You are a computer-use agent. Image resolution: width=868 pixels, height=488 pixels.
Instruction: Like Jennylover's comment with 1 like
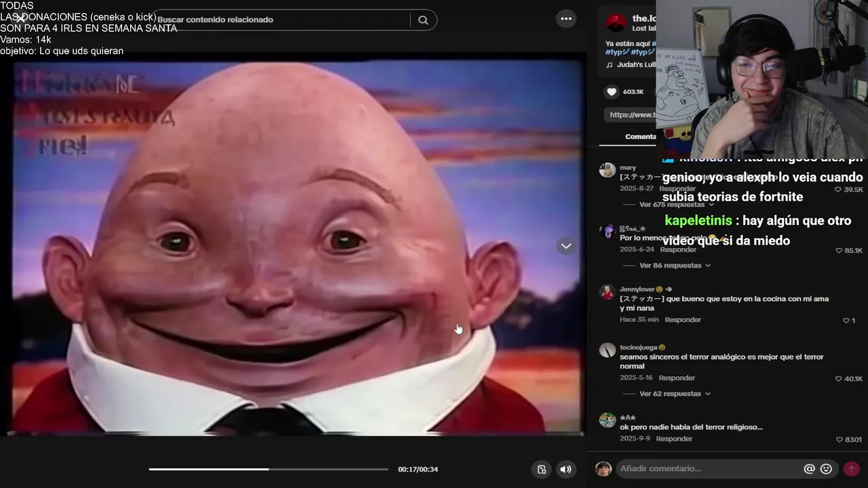(x=846, y=321)
